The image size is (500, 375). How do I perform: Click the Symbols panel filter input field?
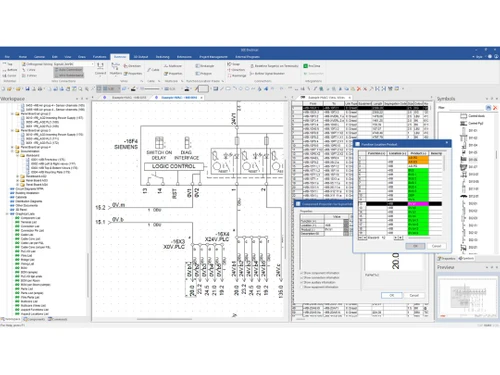[x=466, y=108]
